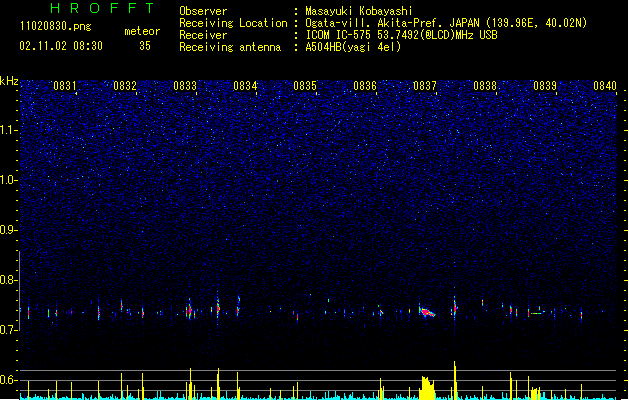Click the 0.8 kHz axis label
Viewport: 629px width, 400px height.
8,280
